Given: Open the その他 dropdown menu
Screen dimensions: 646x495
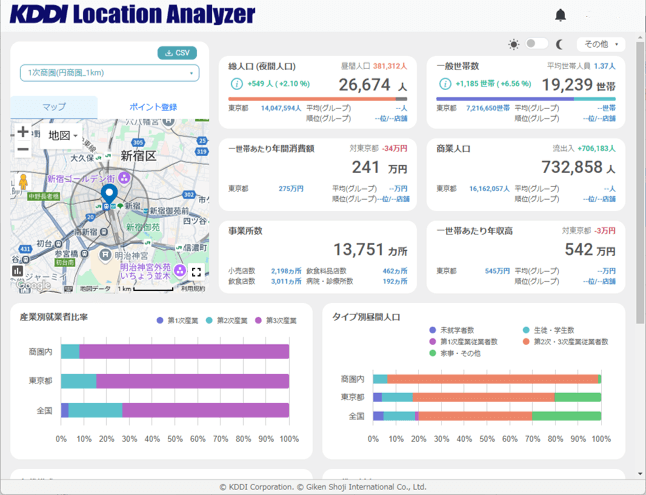Looking at the screenshot, I should (601, 44).
